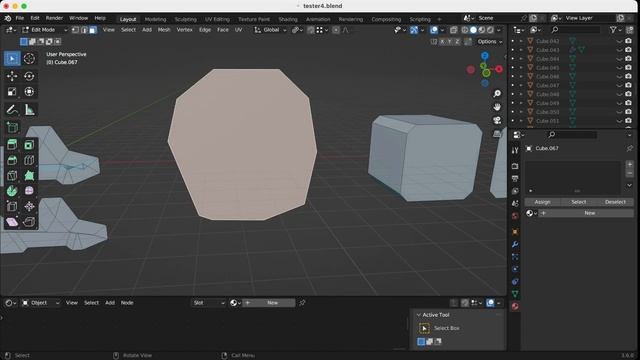
Task: Select the Shear tool
Action: coord(12,222)
